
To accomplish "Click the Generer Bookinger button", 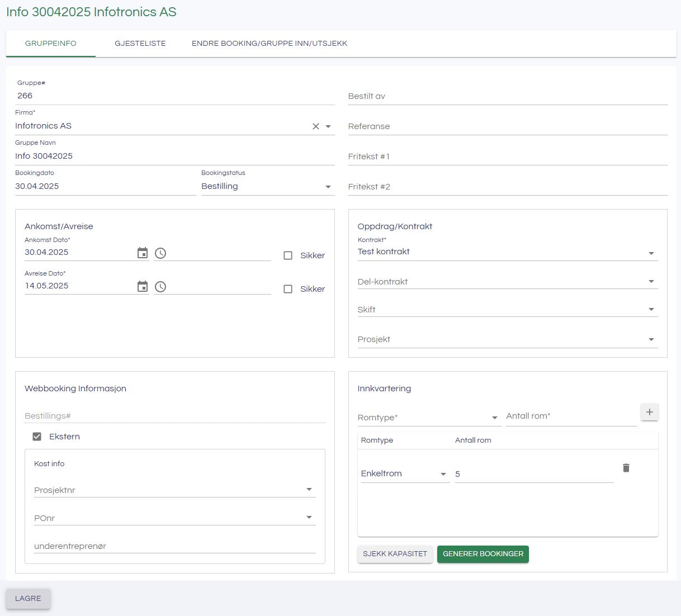I will tap(483, 554).
